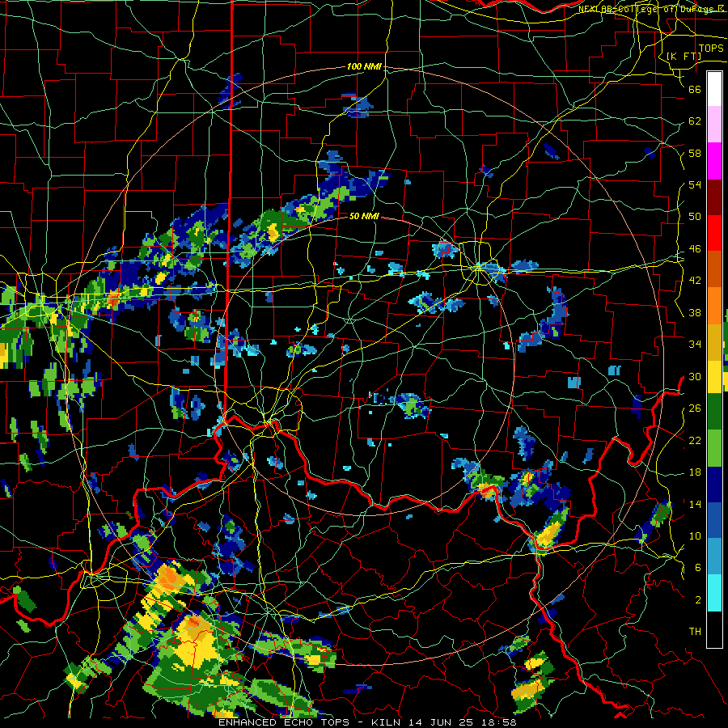Click the "14" legend value

tap(695, 504)
